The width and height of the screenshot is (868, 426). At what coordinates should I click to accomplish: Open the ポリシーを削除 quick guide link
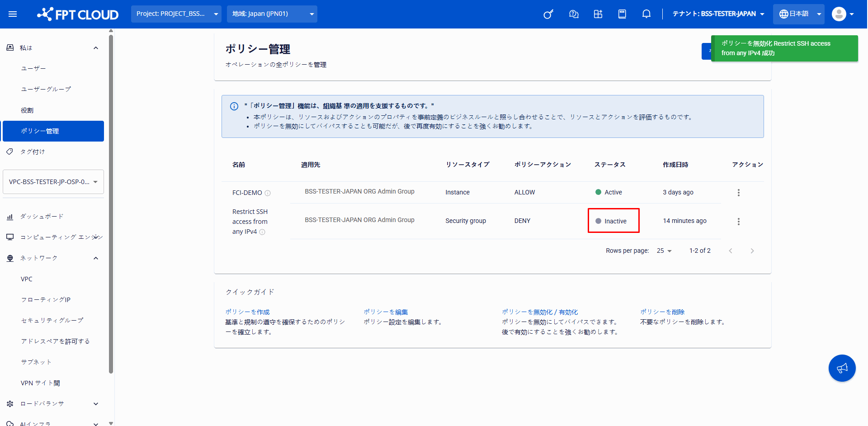[662, 312]
